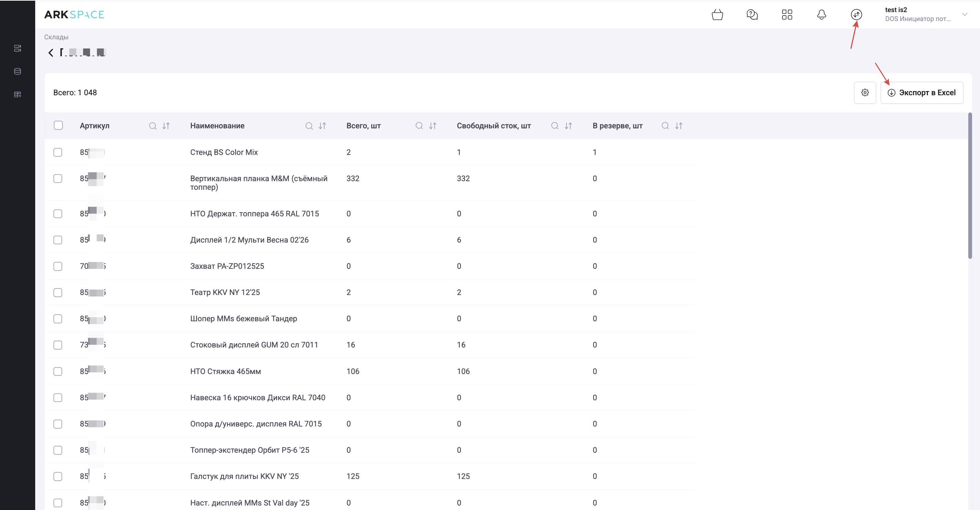
Task: Sort by Свободный сток column
Action: (x=568, y=126)
